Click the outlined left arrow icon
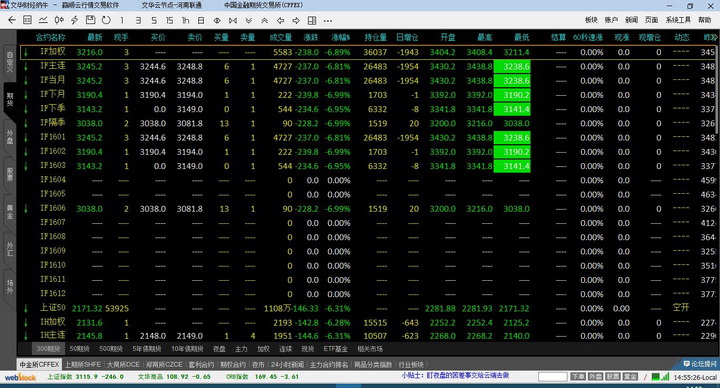Image resolution: width=720 pixels, height=388 pixels. (280, 21)
